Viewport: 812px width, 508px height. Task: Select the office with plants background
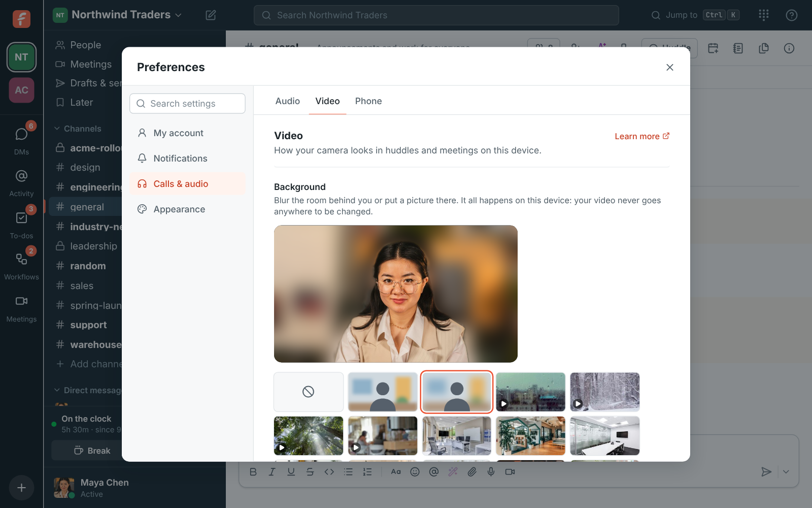pos(531,436)
